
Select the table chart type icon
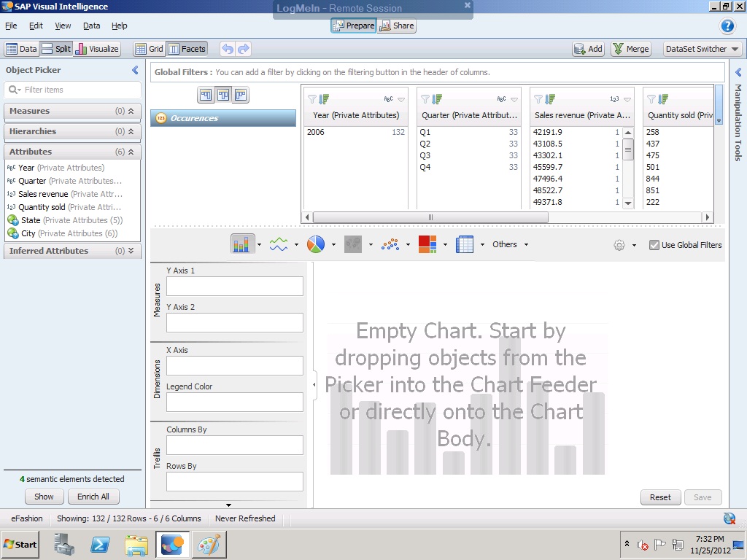click(x=464, y=244)
